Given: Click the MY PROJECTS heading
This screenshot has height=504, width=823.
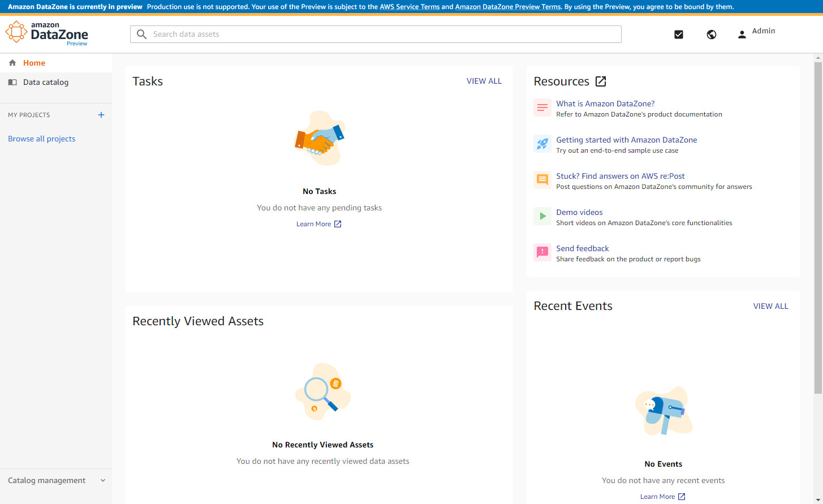Looking at the screenshot, I should pos(29,115).
